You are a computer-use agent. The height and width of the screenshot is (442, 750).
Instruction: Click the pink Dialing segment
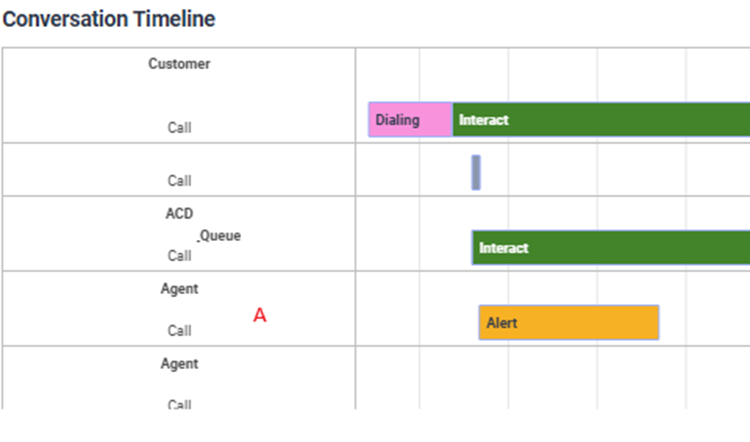click(410, 120)
